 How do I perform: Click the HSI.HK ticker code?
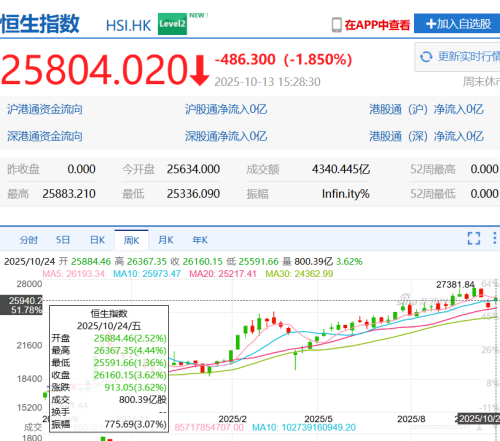(128, 26)
